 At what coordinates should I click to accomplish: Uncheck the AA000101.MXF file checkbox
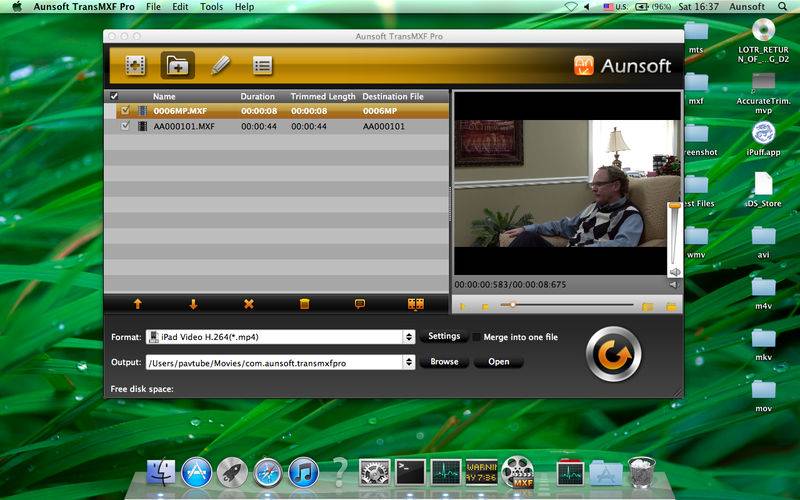(125, 126)
